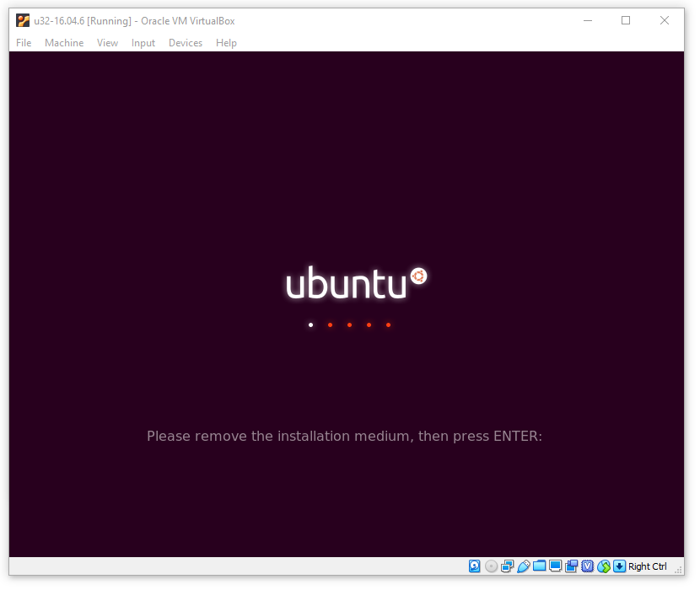Open the Input menu
The image size is (700, 590).
(x=143, y=43)
